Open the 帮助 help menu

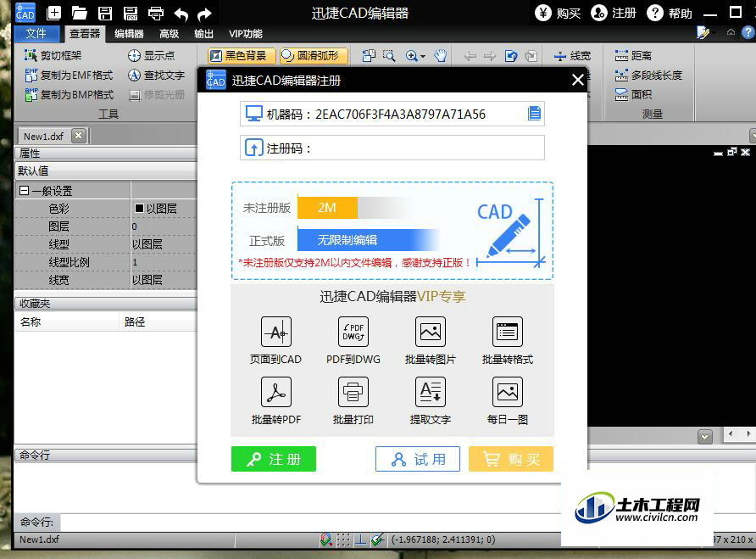point(670,13)
